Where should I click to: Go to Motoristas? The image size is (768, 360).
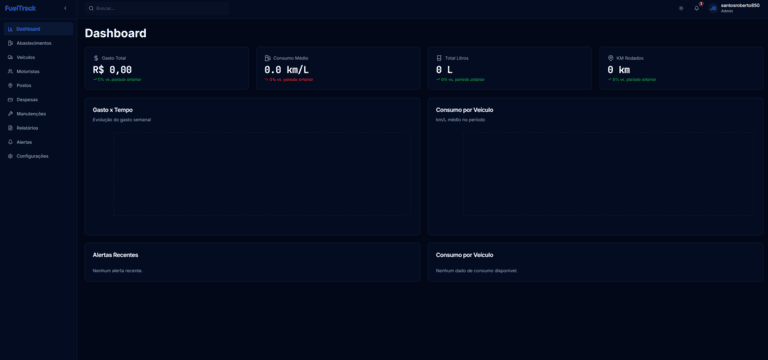(x=38, y=72)
